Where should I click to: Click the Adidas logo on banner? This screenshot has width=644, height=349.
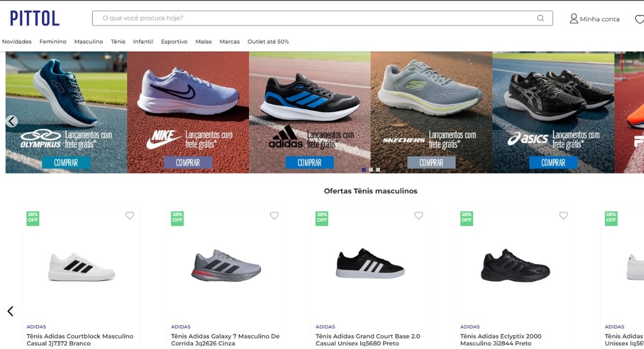pyautogui.click(x=286, y=137)
